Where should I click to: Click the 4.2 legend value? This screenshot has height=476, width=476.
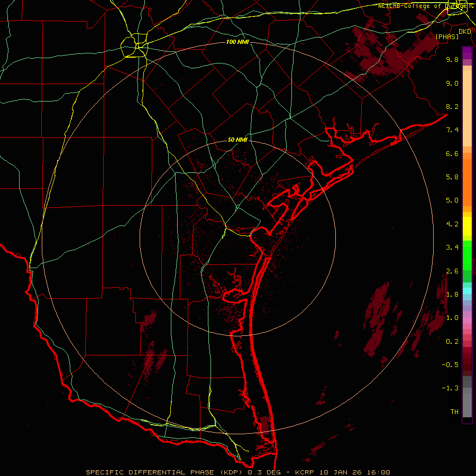452,224
